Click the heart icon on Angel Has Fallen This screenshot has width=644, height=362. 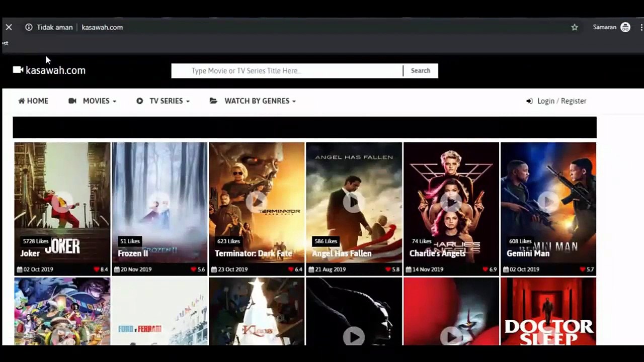tap(388, 269)
